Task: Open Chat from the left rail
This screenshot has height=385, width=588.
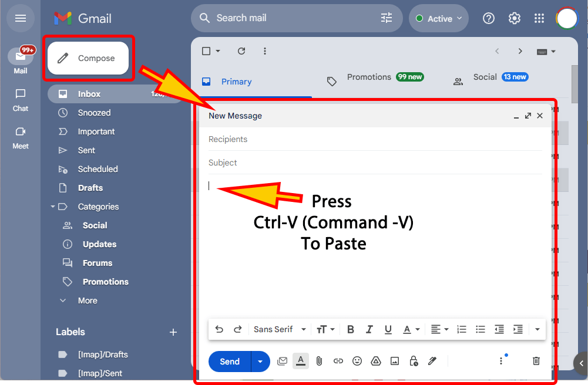Action: click(21, 100)
